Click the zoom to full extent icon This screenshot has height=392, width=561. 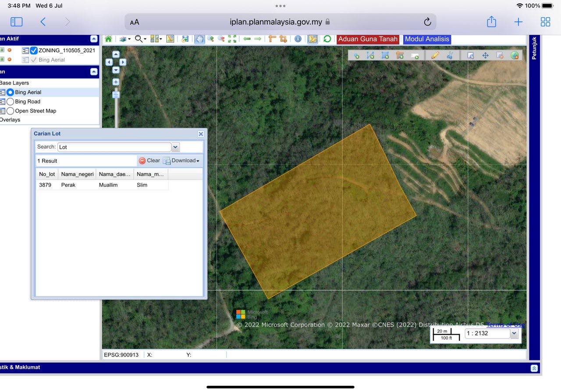click(232, 39)
